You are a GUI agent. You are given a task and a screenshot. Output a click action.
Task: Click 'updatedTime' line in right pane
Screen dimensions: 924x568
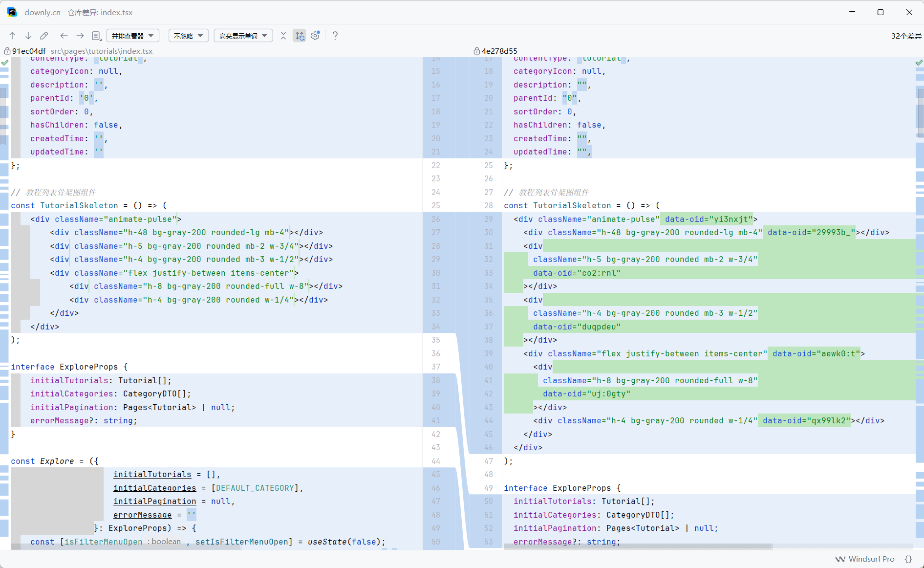point(553,152)
